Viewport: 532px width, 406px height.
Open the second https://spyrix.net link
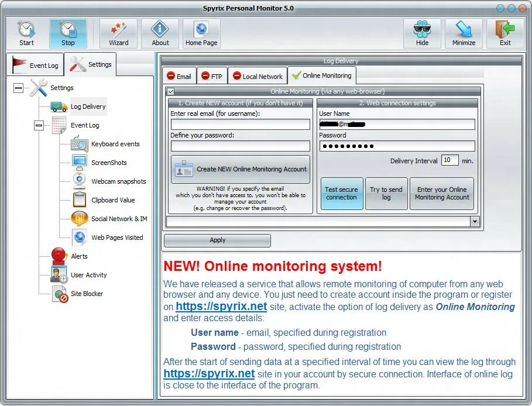point(209,373)
